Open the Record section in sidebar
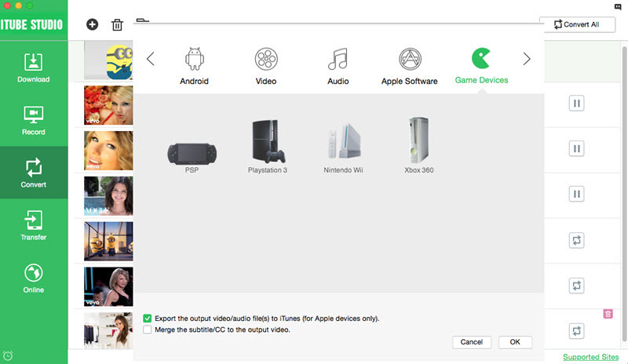 click(34, 121)
